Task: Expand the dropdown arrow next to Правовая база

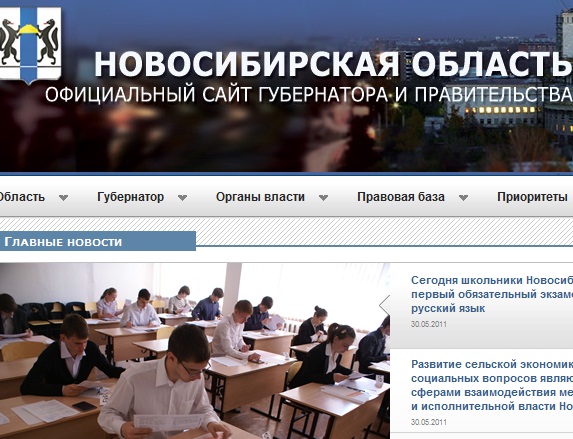Action: tap(463, 198)
